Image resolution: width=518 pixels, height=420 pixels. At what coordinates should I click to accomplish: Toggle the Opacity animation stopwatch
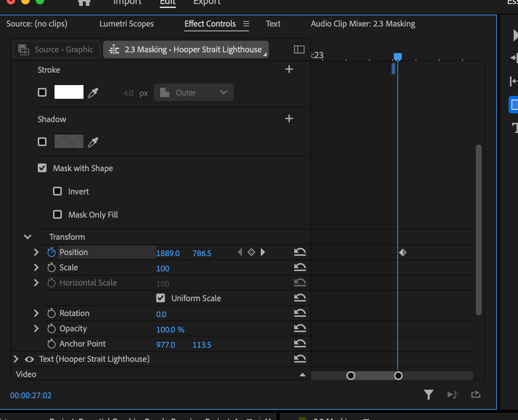tap(51, 328)
